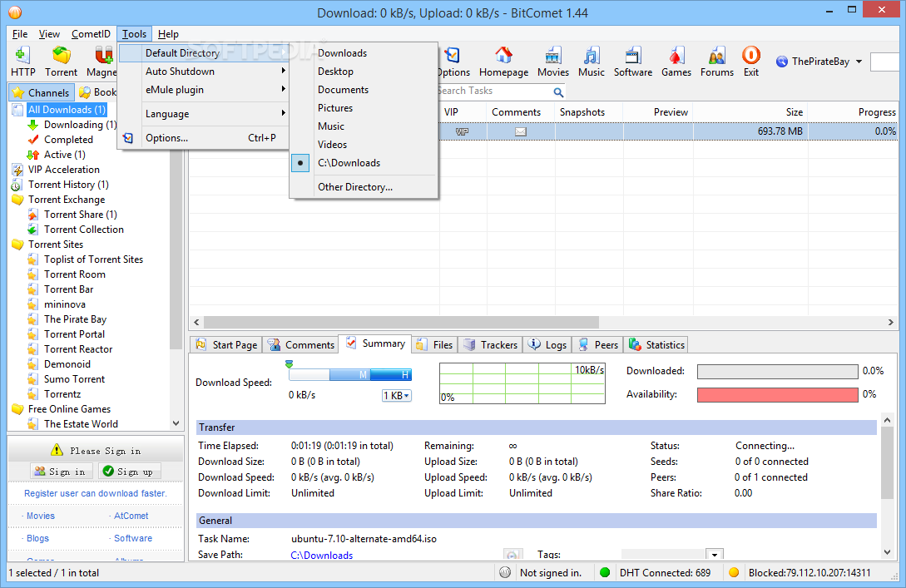Viewport: 906px width, 588px height.
Task: Choose Videos as default directory
Action: [x=364, y=145]
